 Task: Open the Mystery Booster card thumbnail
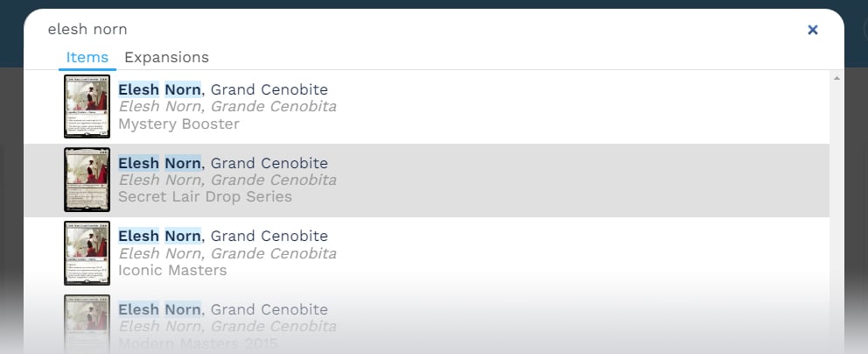pos(87,107)
